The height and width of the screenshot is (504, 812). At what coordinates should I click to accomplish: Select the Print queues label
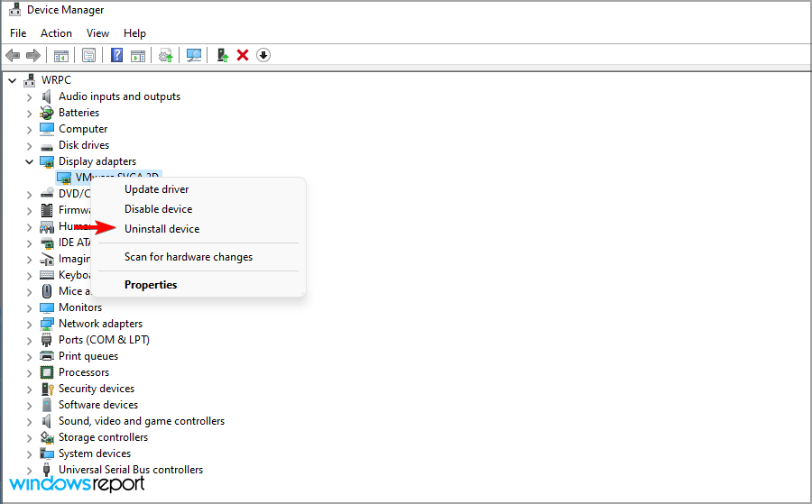point(88,356)
